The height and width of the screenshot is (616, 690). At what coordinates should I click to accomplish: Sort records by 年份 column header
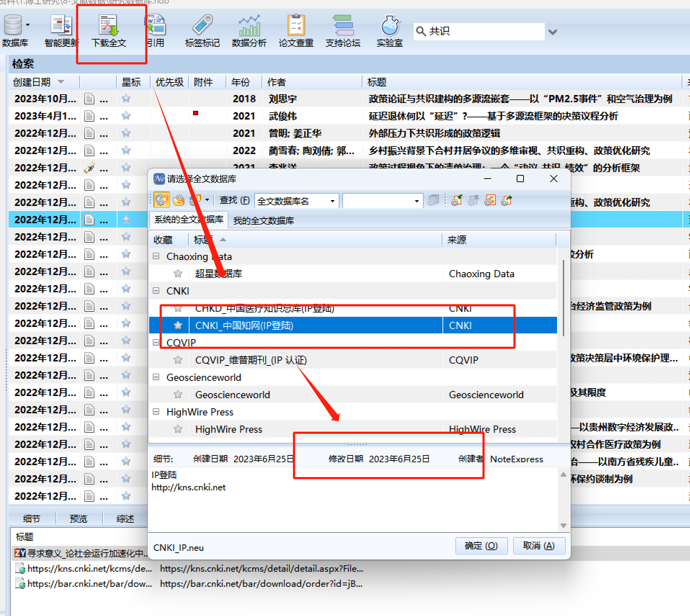pyautogui.click(x=244, y=82)
